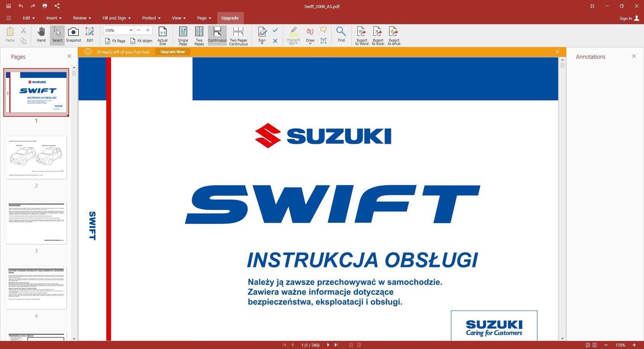Decrease zoom with toolbar minus button
644x349 pixels.
139,30
